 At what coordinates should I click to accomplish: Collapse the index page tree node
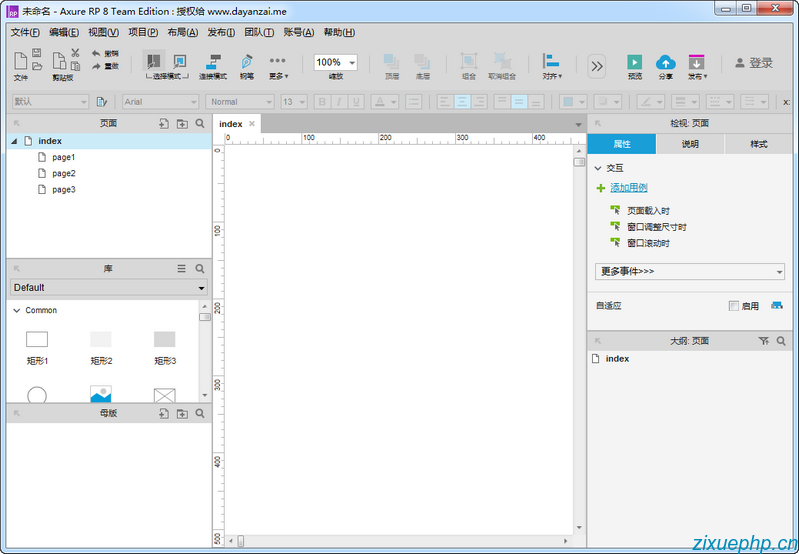point(14,141)
